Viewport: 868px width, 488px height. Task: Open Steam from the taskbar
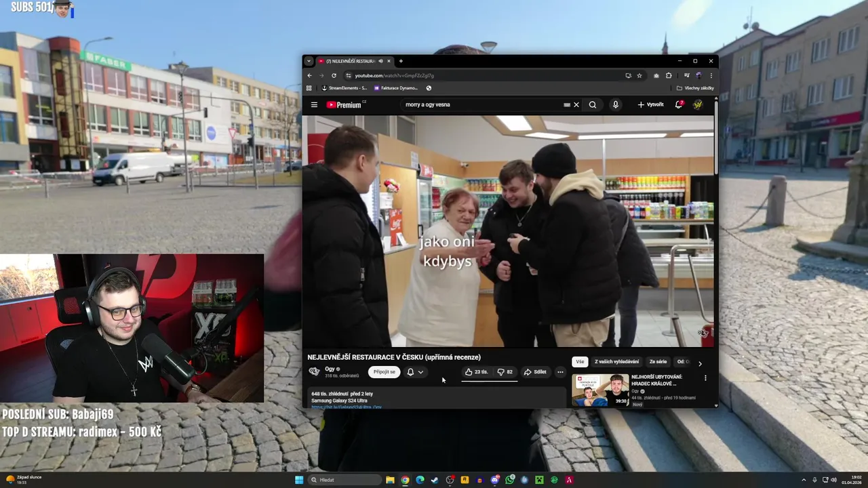[x=435, y=480]
